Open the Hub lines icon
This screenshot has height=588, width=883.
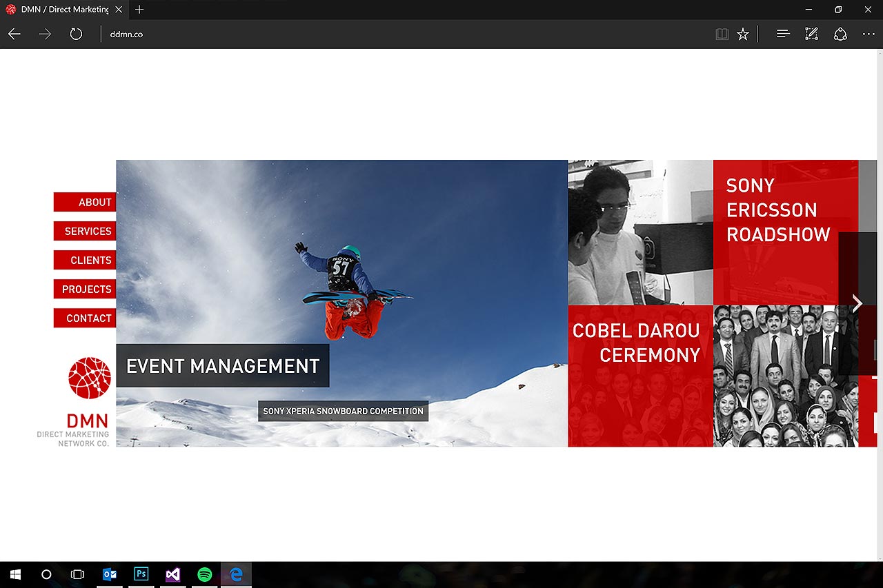pos(783,34)
